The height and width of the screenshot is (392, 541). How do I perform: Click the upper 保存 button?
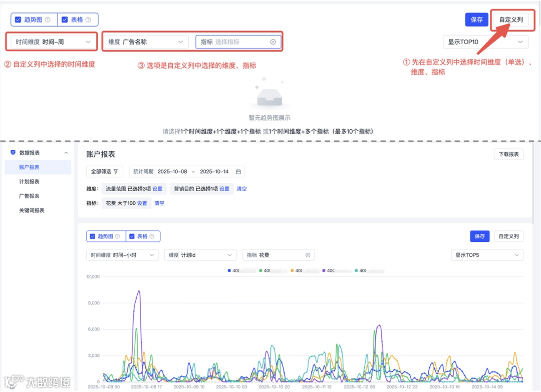[476, 20]
